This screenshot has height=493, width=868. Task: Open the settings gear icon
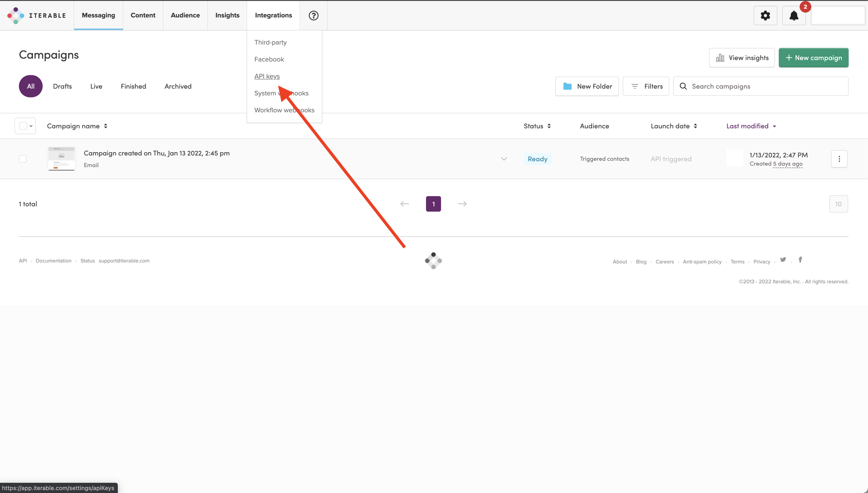point(765,15)
